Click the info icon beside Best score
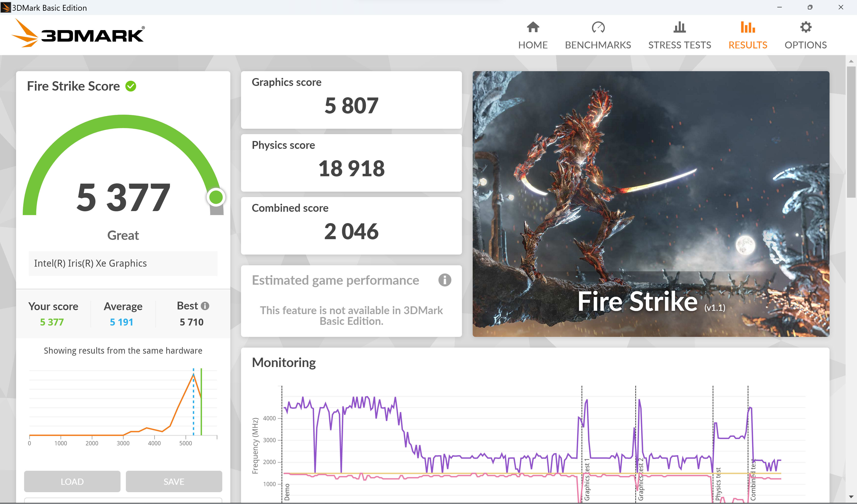The height and width of the screenshot is (504, 857). (205, 306)
